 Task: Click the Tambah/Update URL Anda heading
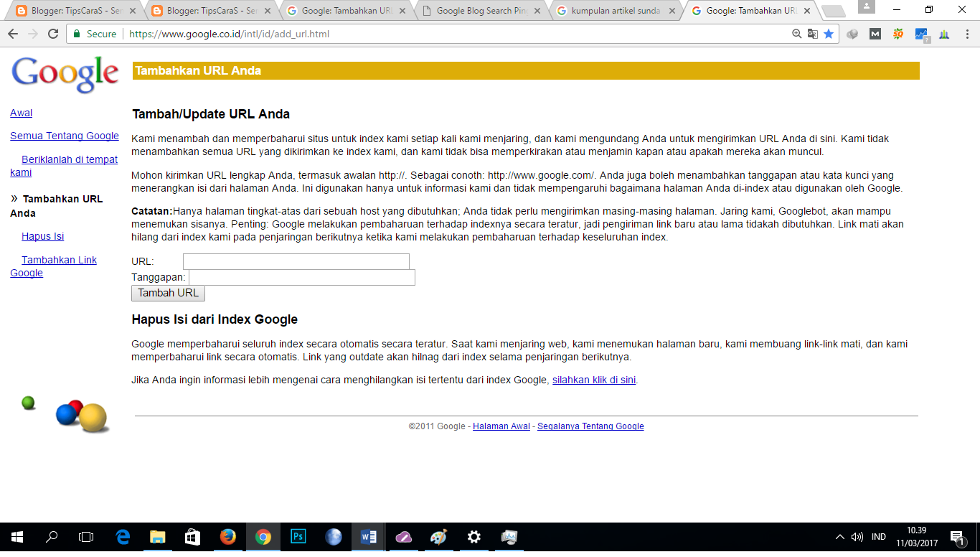tap(211, 114)
